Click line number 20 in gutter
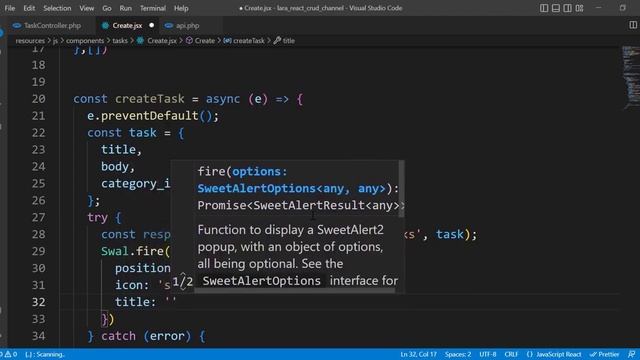Viewport: 640px width, 360px height. (x=38, y=99)
